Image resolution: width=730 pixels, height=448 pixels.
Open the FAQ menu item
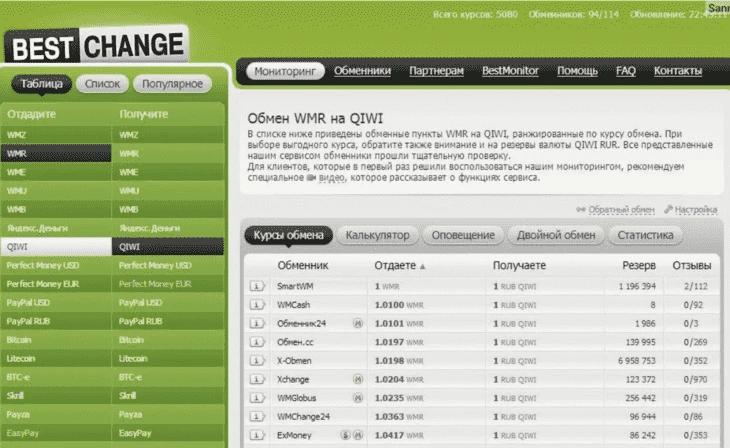626,71
